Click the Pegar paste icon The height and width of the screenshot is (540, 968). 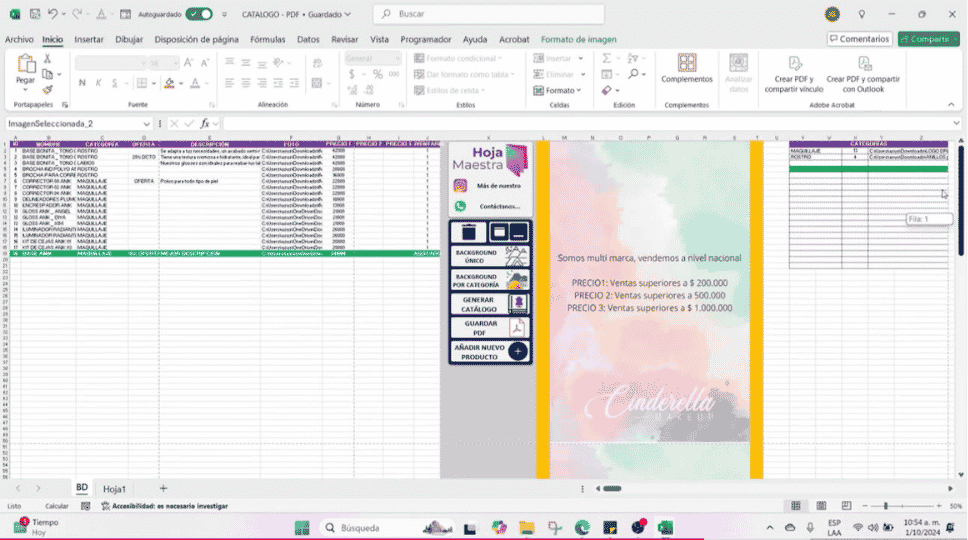click(x=25, y=64)
